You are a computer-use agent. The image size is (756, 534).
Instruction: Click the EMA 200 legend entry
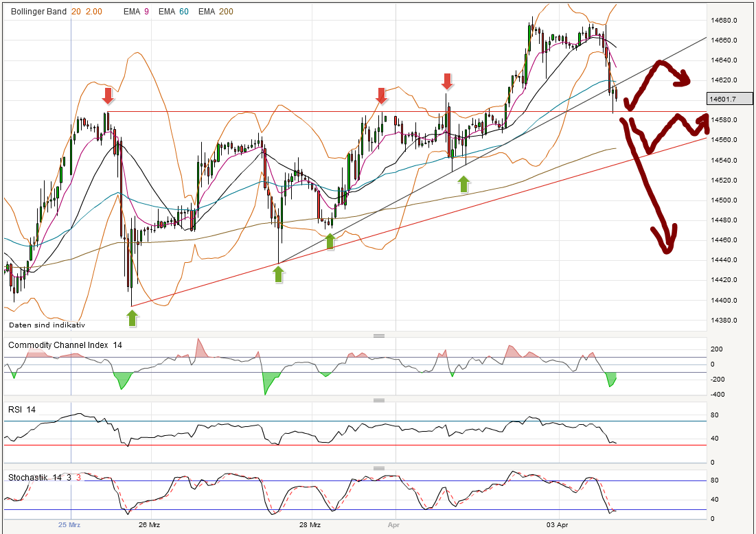coord(216,12)
